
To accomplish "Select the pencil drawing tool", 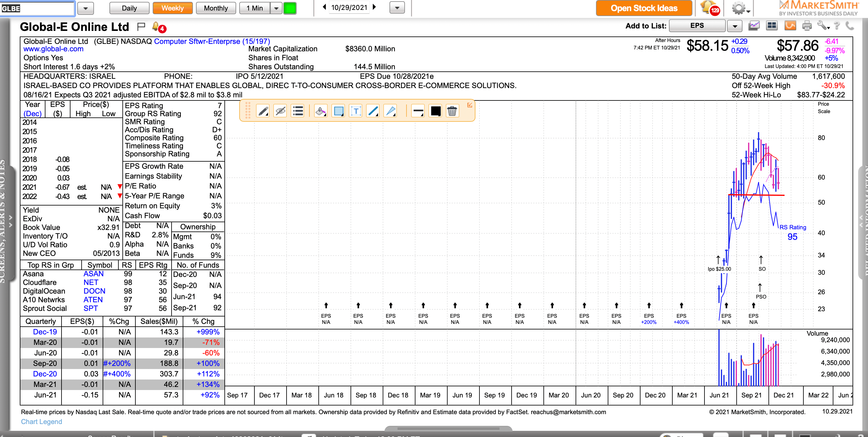I will [x=262, y=111].
